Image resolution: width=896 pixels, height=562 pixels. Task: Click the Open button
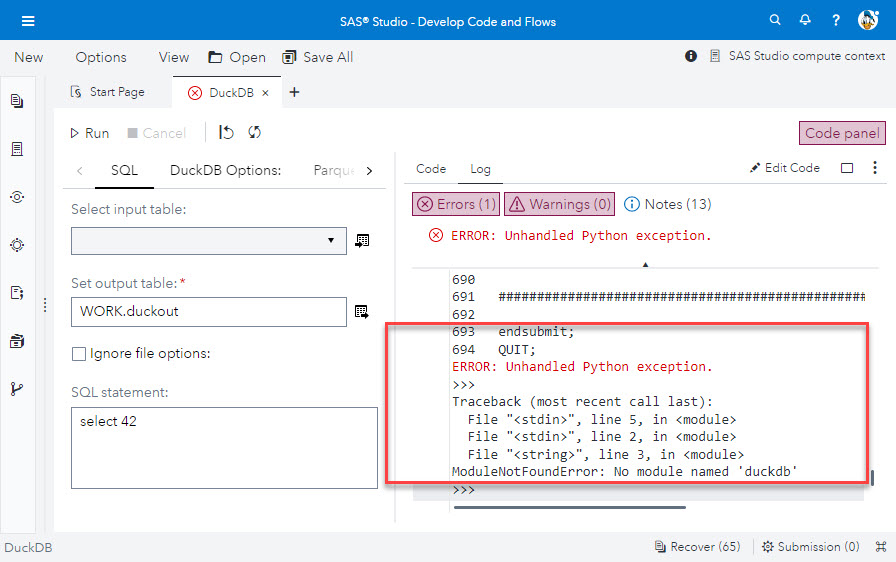click(237, 57)
